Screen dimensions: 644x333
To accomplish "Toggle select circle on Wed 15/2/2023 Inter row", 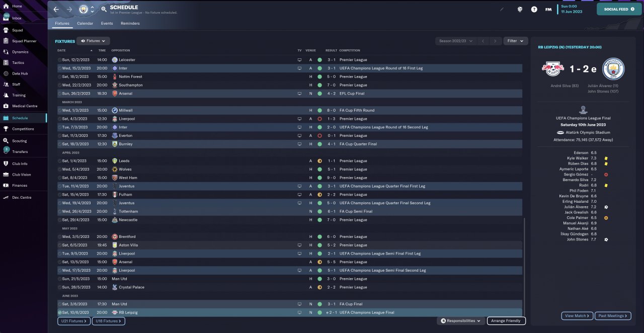I will [60, 68].
